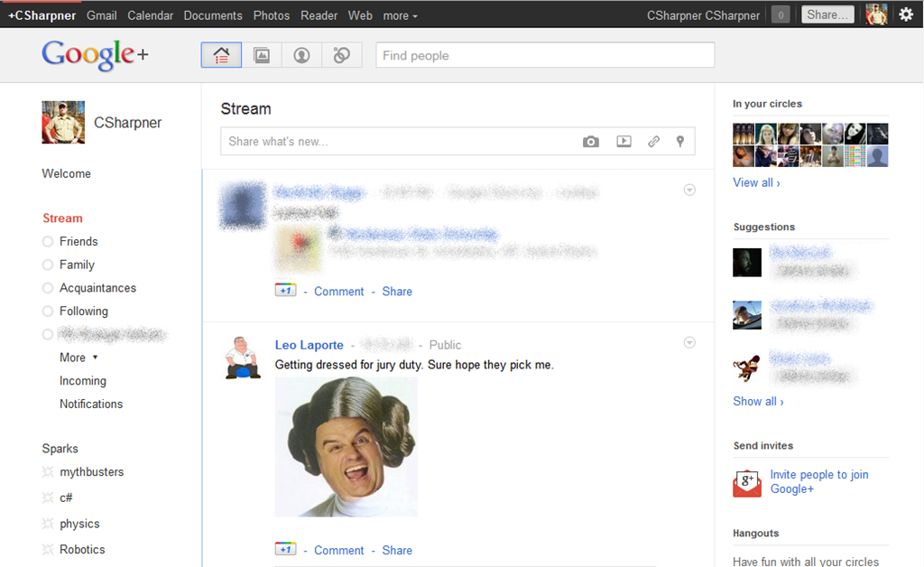Open the circles member photo grid
This screenshot has height=567, width=924.
tap(810, 145)
